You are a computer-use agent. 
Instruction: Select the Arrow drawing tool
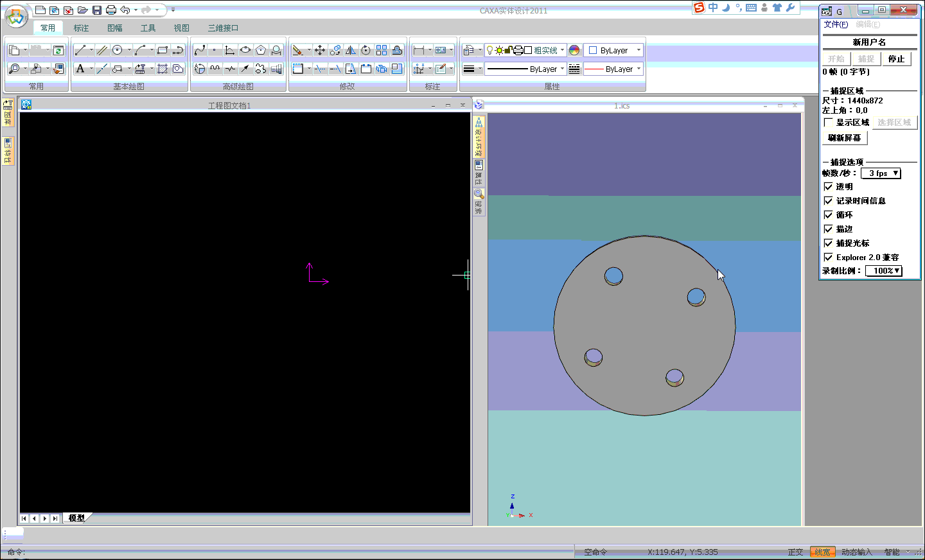click(245, 69)
